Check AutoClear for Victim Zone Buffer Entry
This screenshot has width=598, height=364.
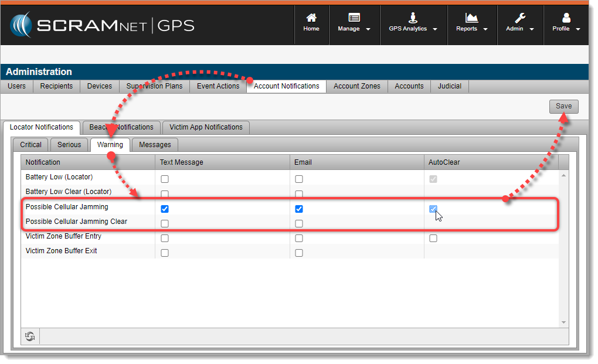[433, 238]
